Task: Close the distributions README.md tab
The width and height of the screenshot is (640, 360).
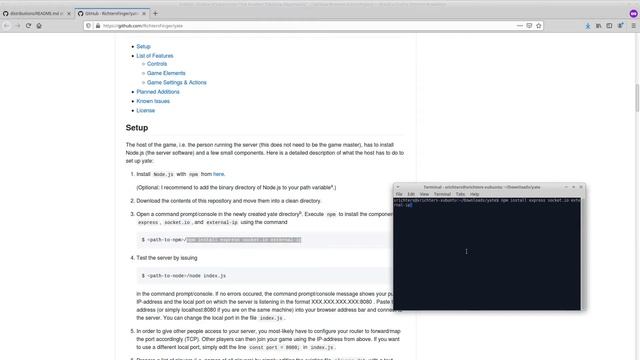Action: 69,13
